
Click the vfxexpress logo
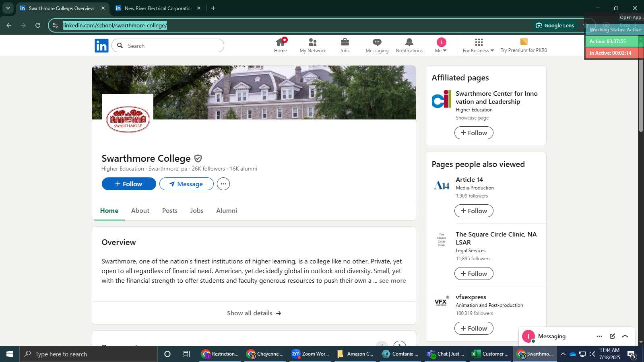(x=442, y=302)
